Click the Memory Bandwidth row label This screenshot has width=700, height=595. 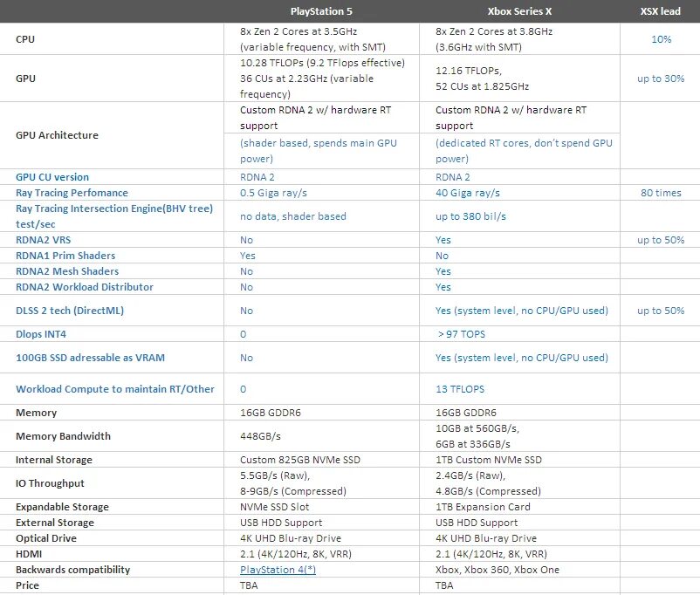pyautogui.click(x=63, y=436)
